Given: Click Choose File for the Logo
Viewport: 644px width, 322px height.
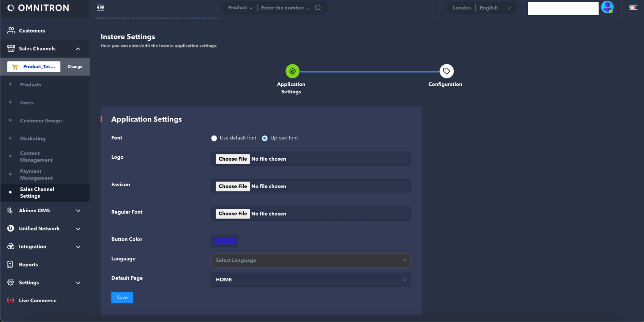Looking at the screenshot, I should [233, 159].
